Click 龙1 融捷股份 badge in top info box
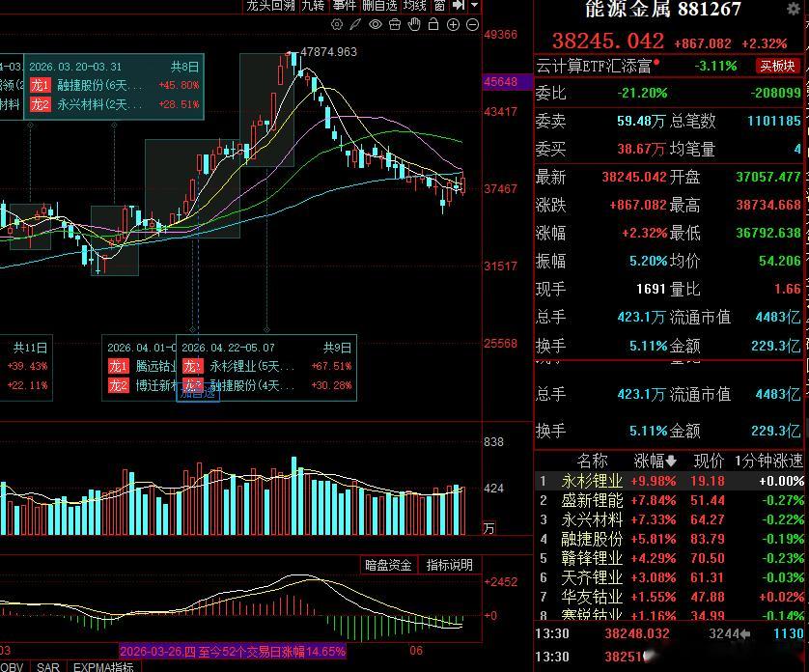809x672 pixels. pyautogui.click(x=41, y=85)
